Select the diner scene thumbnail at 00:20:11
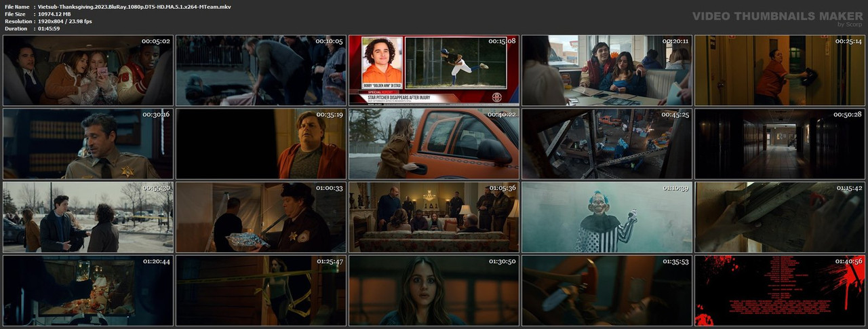 point(607,71)
